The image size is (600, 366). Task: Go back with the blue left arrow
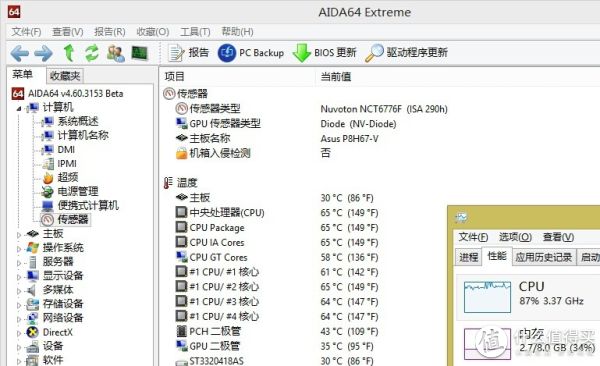point(20,53)
